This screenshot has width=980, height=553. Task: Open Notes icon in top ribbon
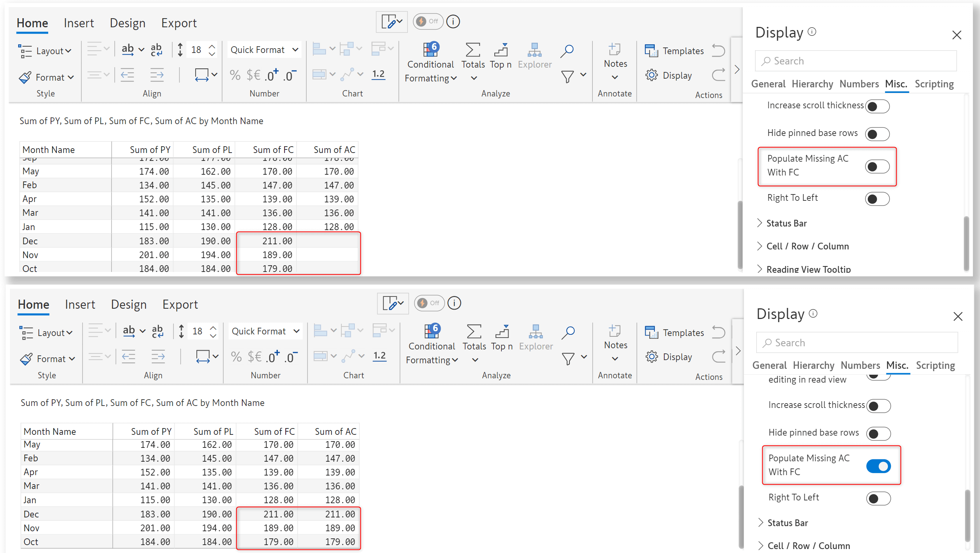[614, 50]
